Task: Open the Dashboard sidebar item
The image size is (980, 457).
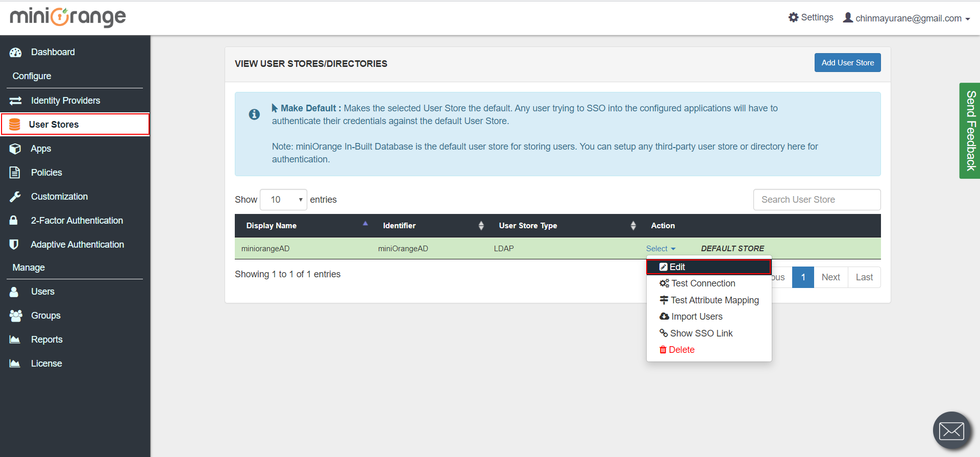Action: coord(75,52)
